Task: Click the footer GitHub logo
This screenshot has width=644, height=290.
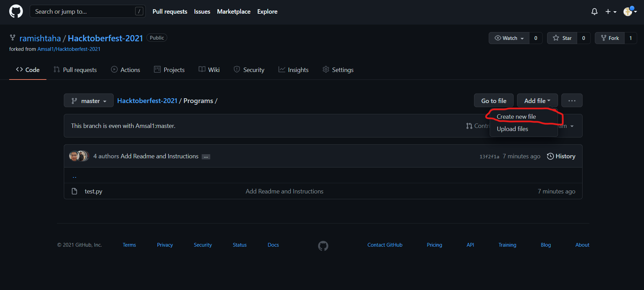Action: tap(323, 246)
